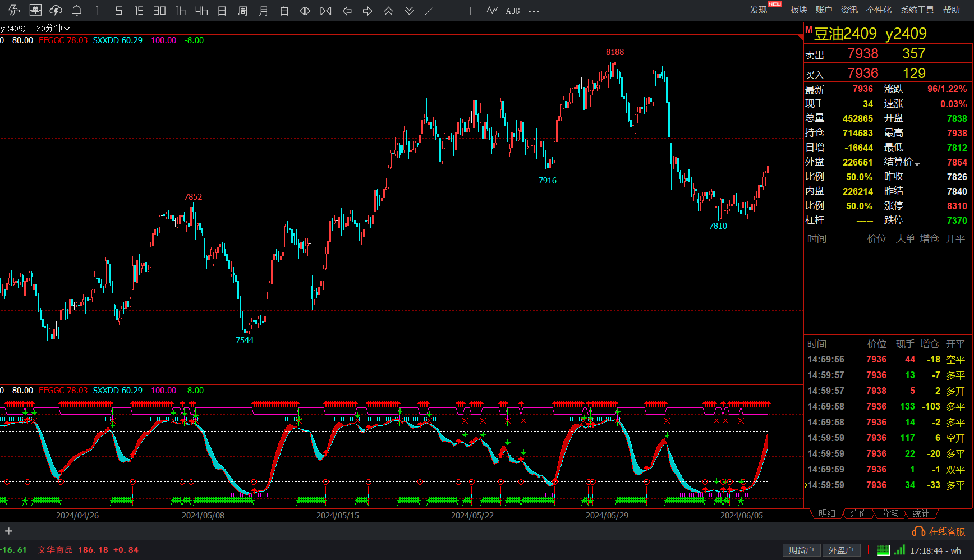Click the 17:18:44 clock in status bar
The width and height of the screenshot is (974, 560).
[x=926, y=550]
